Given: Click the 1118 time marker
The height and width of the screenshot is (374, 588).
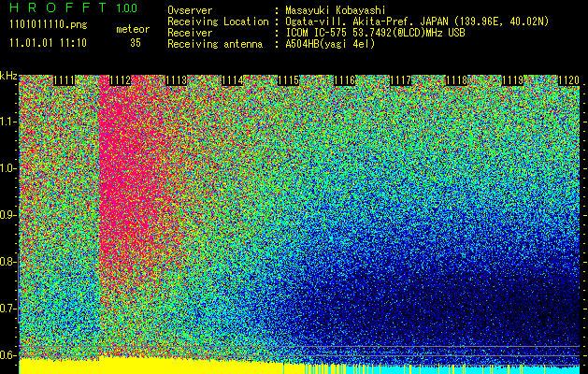Looking at the screenshot, I should (457, 80).
